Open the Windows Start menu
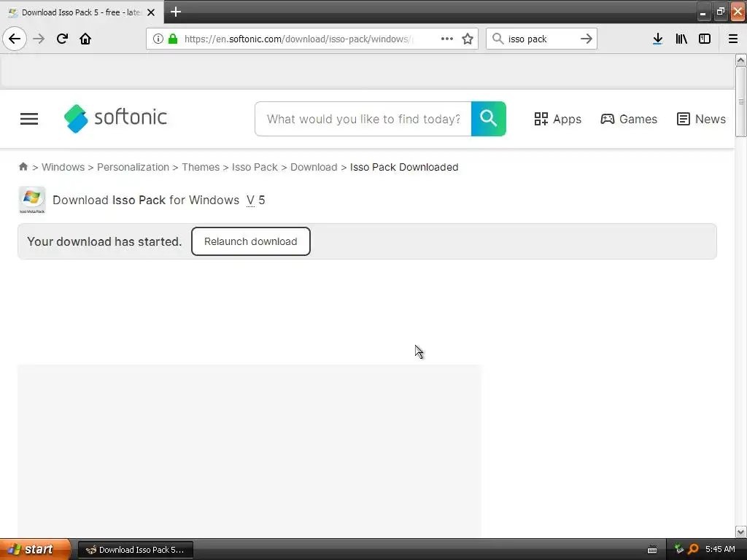The image size is (747, 560). click(x=35, y=550)
